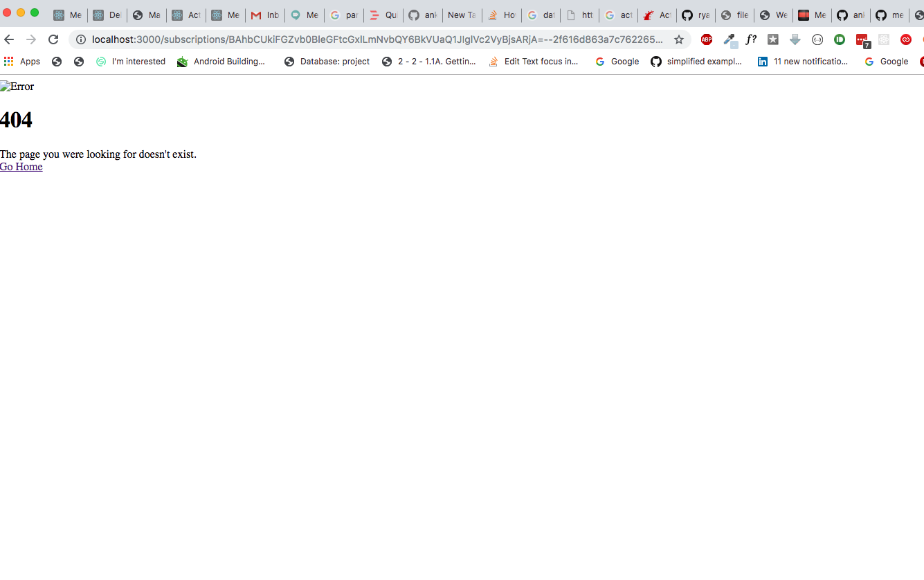Open the Adblock Plus extension

[x=707, y=39]
